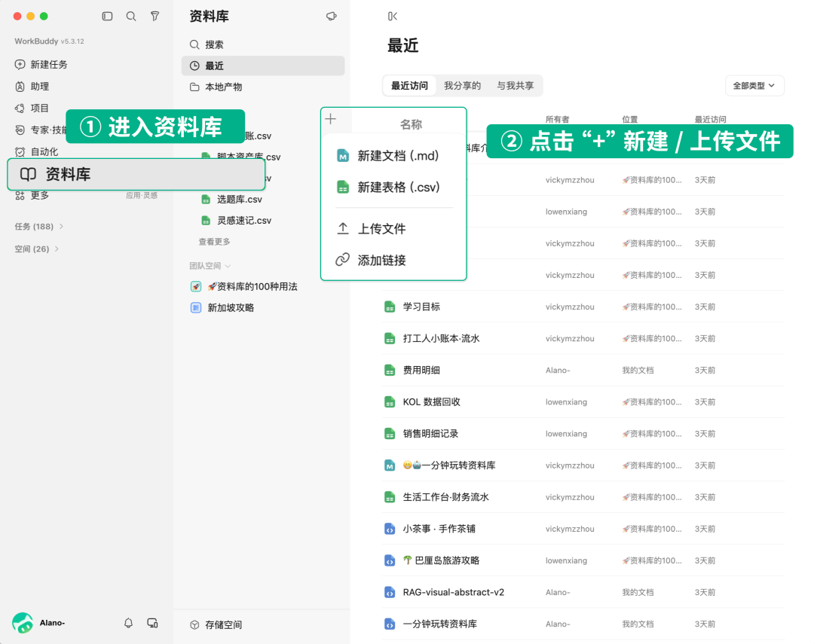Click 巴厘岛旅游攻略 code file icon
This screenshot has height=644, width=814.
pos(390,560)
